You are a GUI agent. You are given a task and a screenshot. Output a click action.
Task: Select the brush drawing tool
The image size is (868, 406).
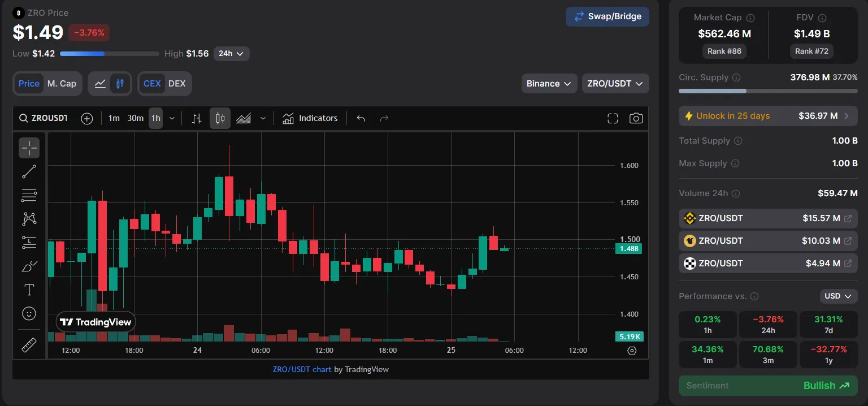pyautogui.click(x=29, y=266)
